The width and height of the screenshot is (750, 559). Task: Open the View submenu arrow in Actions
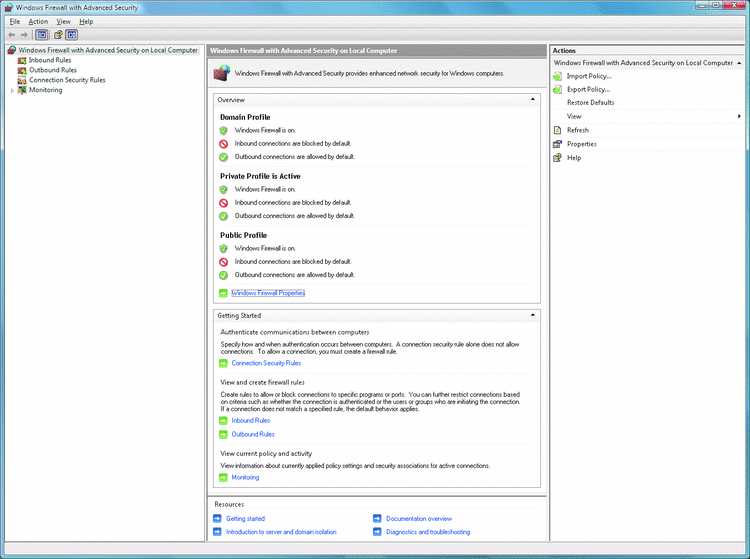click(x=739, y=116)
